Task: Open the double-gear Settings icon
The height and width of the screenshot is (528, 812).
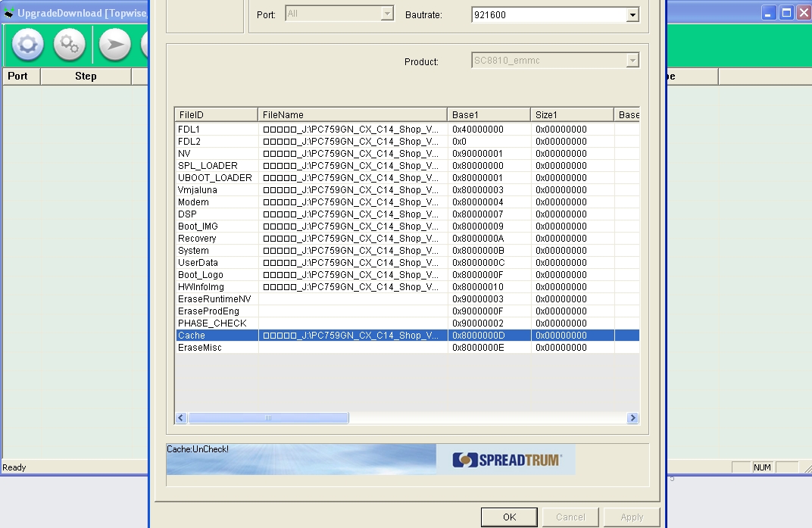Action: 69,45
